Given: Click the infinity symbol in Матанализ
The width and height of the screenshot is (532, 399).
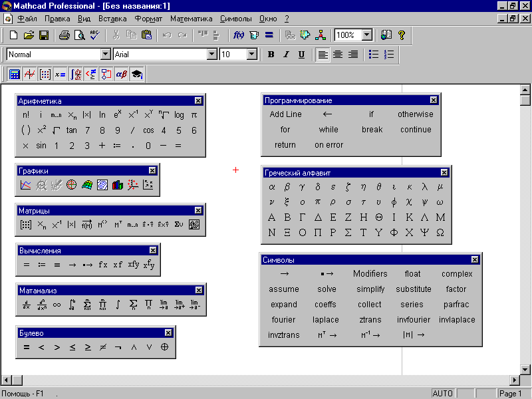Looking at the screenshot, I should click(57, 305).
